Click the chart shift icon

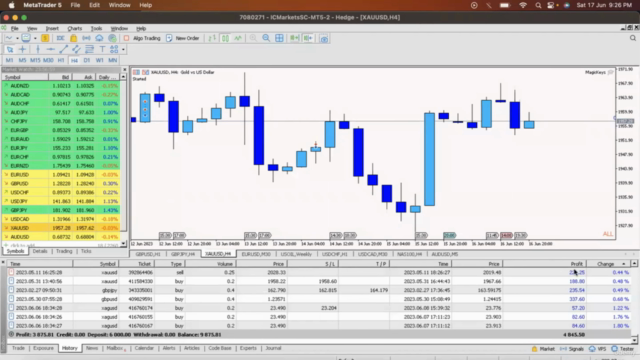pyautogui.click(x=308, y=38)
